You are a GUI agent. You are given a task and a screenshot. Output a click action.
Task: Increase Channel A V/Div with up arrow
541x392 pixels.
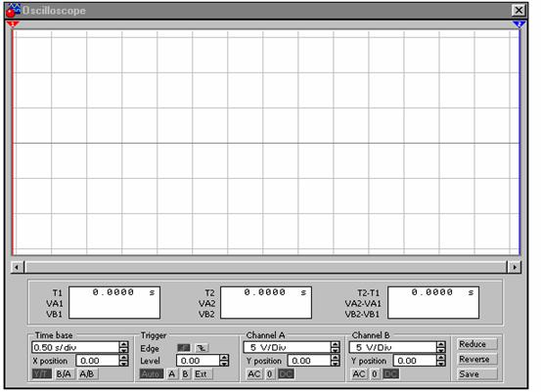pos(335,344)
